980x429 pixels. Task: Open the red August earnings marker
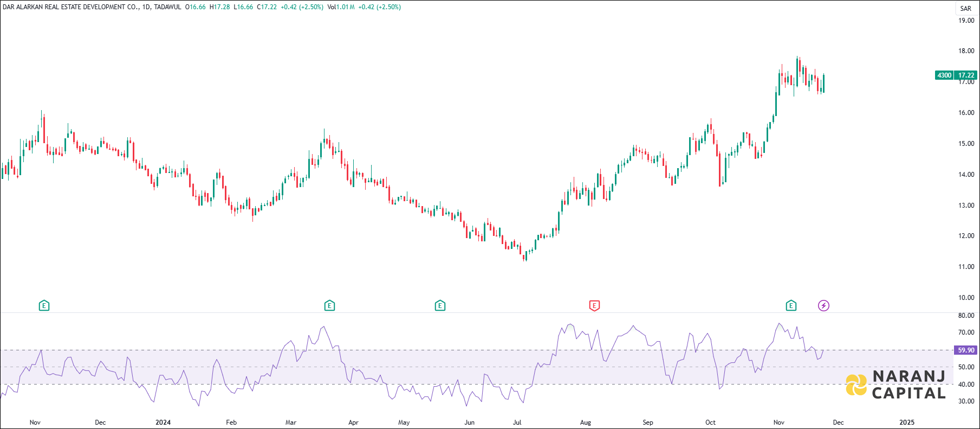tap(594, 306)
